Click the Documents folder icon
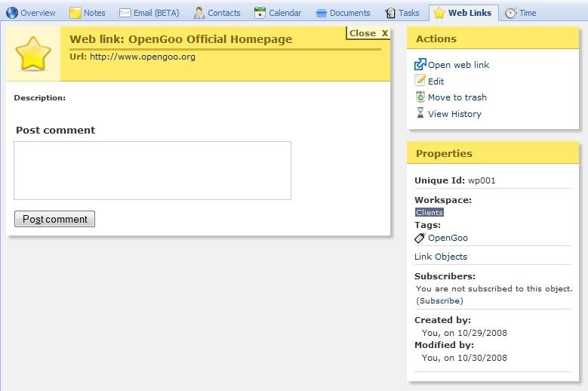Image resolution: width=588 pixels, height=391 pixels. tap(322, 13)
